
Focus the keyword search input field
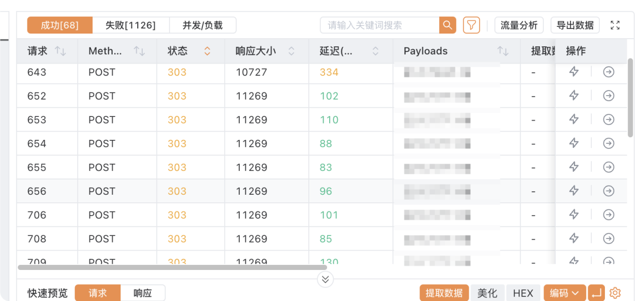(379, 25)
